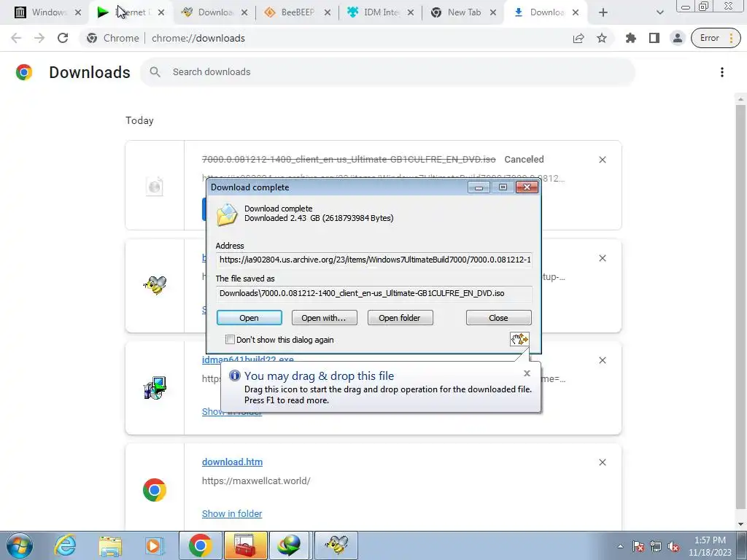Dismiss the drag & drop tooltip balloon
The width and height of the screenshot is (747, 560).
[527, 373]
